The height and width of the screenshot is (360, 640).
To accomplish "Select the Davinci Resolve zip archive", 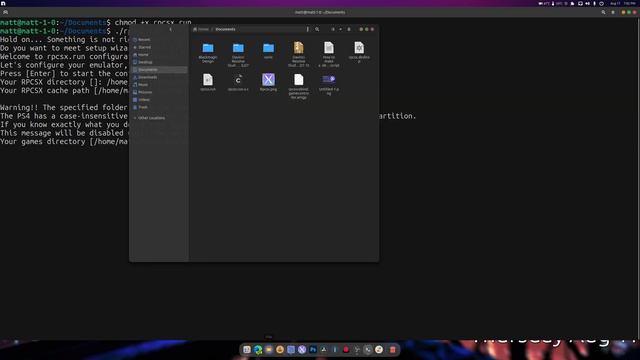I will (x=298, y=54).
